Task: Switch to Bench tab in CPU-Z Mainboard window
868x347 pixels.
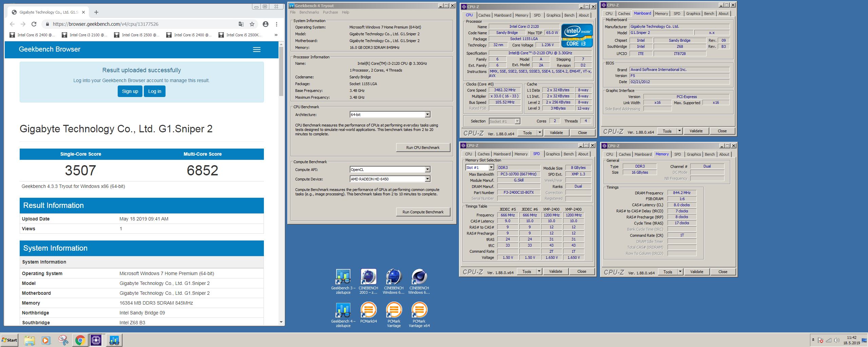Action: 709,14
